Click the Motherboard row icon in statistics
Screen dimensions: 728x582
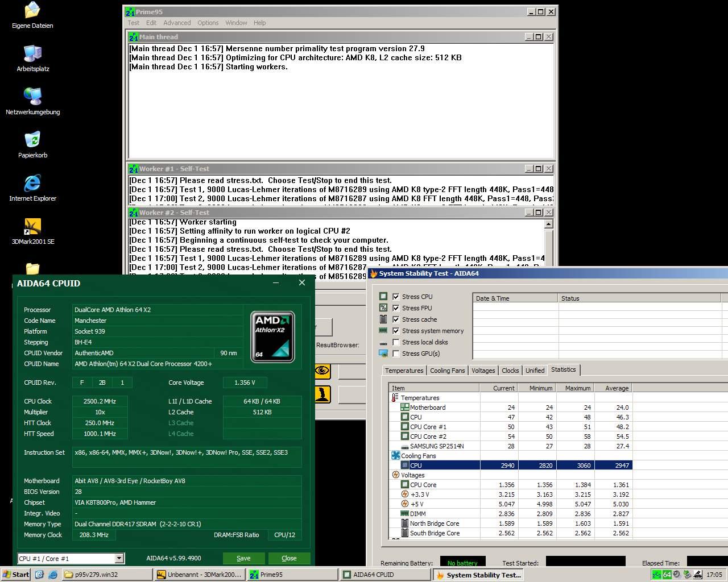(405, 408)
